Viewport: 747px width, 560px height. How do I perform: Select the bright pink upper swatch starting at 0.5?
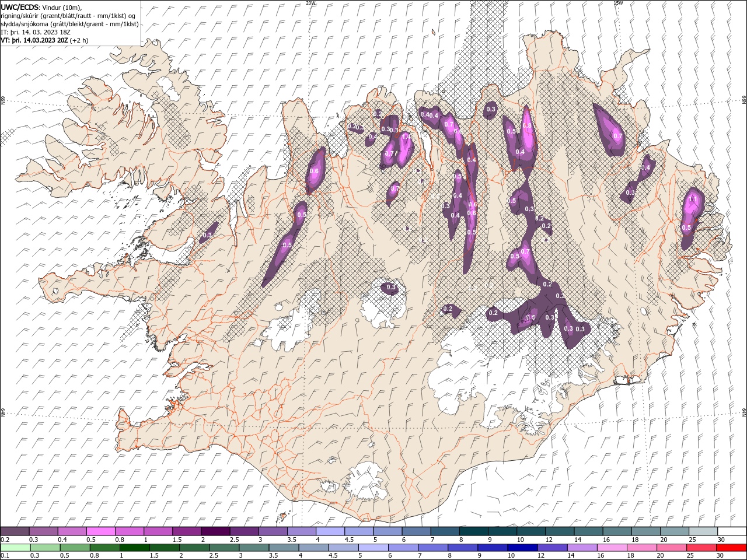(x=101, y=531)
